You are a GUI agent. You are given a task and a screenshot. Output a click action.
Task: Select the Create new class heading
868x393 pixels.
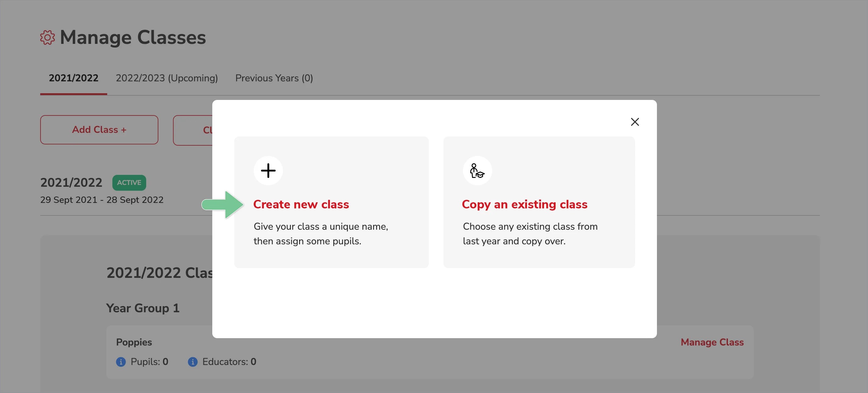(x=301, y=204)
